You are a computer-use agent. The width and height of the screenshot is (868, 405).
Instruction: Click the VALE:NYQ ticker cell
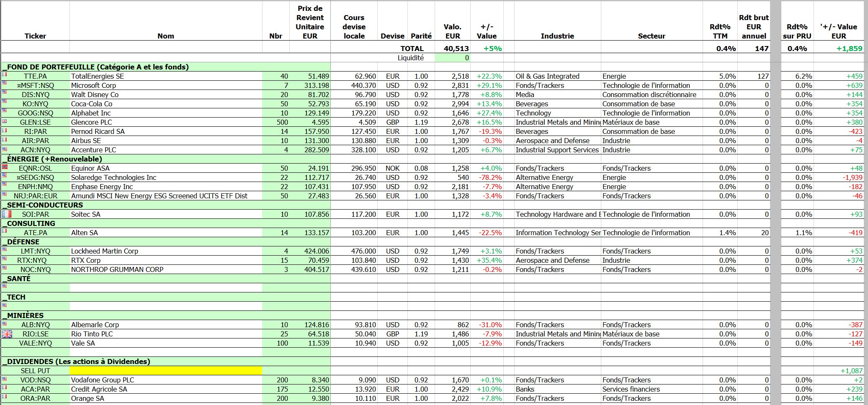pos(35,343)
